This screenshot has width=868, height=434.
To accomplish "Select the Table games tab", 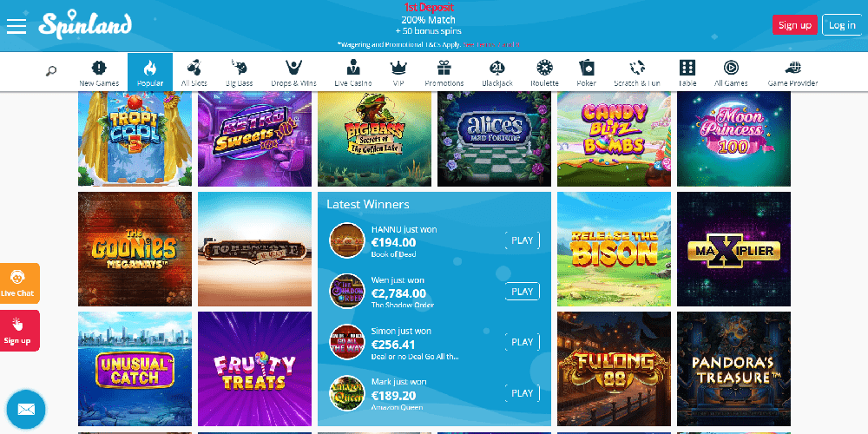I will coord(687,73).
